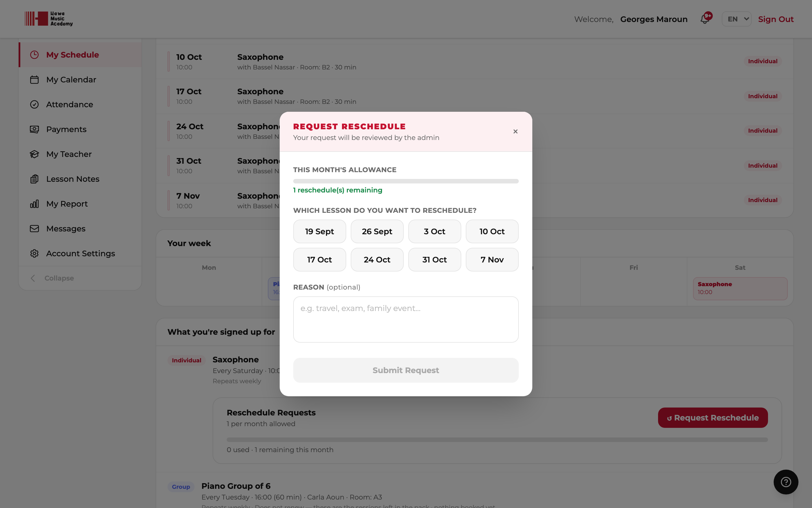The image size is (812, 508).
Task: Close the Request Reschedule dialog
Action: (x=515, y=131)
